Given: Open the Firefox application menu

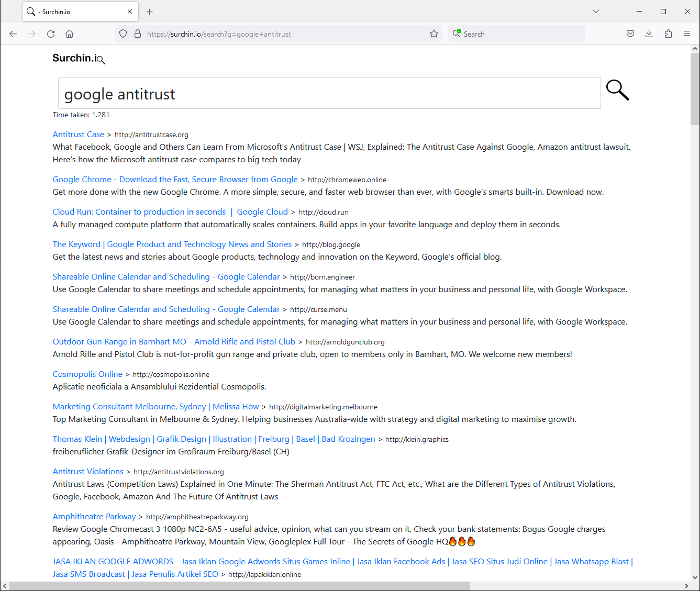Looking at the screenshot, I should (x=687, y=34).
